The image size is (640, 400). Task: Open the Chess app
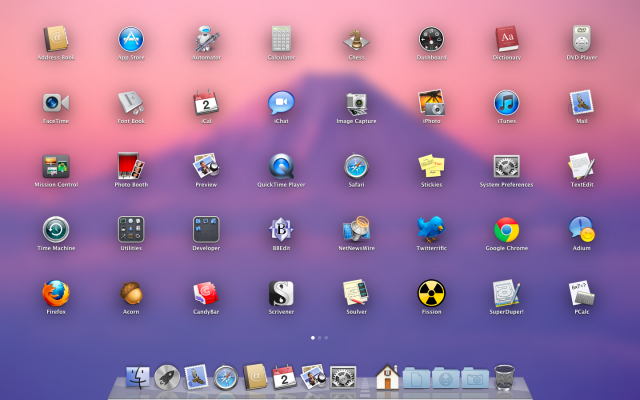coord(356,39)
